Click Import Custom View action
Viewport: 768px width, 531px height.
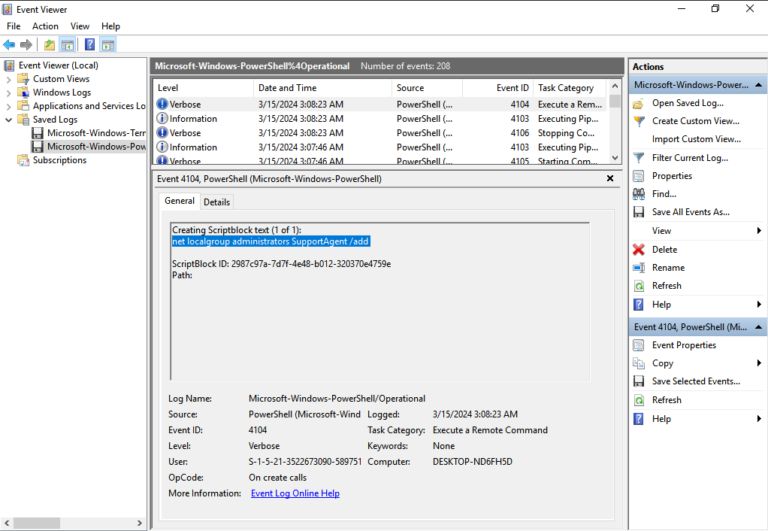[x=696, y=139]
